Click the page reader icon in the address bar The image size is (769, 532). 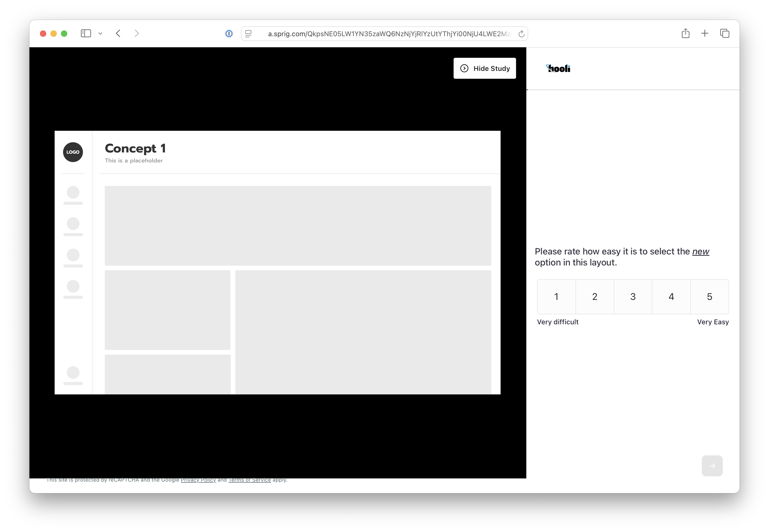(248, 34)
